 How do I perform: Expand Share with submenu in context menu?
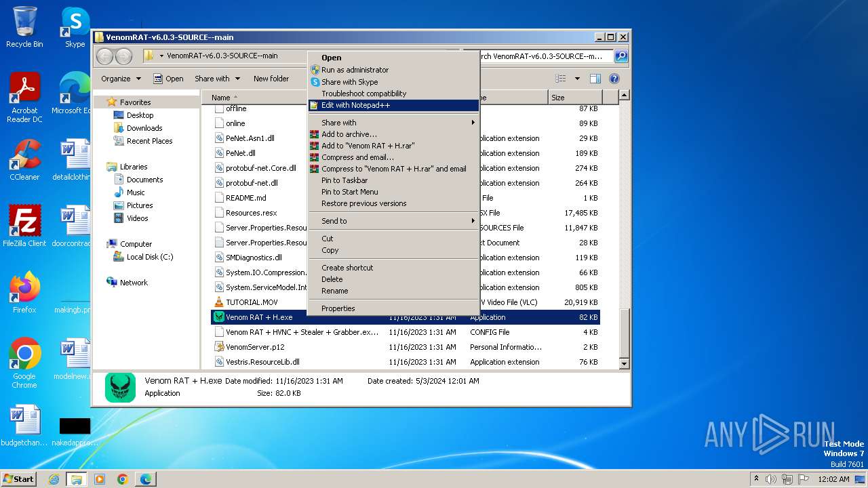[393, 123]
